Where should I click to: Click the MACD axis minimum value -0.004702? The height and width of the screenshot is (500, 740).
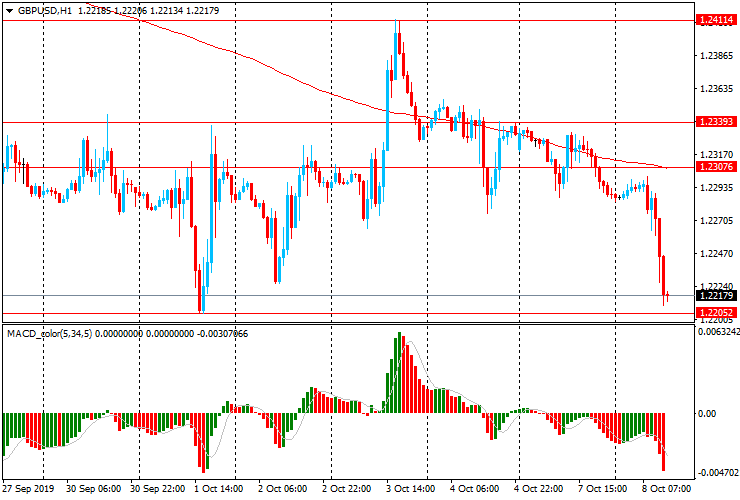pyautogui.click(x=719, y=472)
